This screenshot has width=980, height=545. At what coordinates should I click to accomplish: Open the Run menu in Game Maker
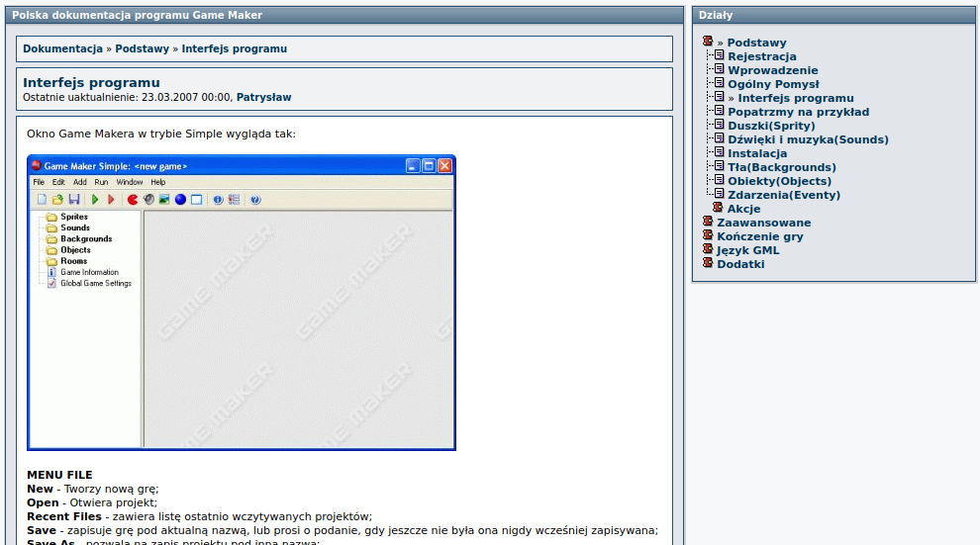coord(101,182)
